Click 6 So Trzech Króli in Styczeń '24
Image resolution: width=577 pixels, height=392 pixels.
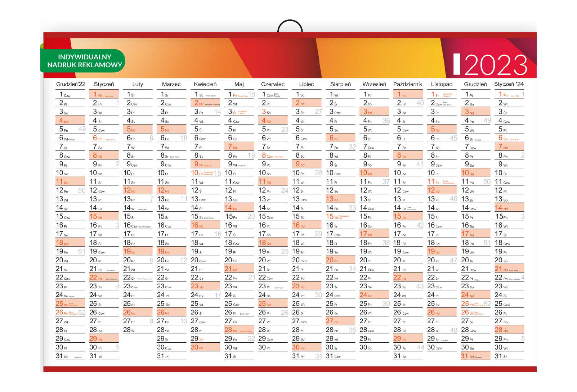[x=510, y=138]
